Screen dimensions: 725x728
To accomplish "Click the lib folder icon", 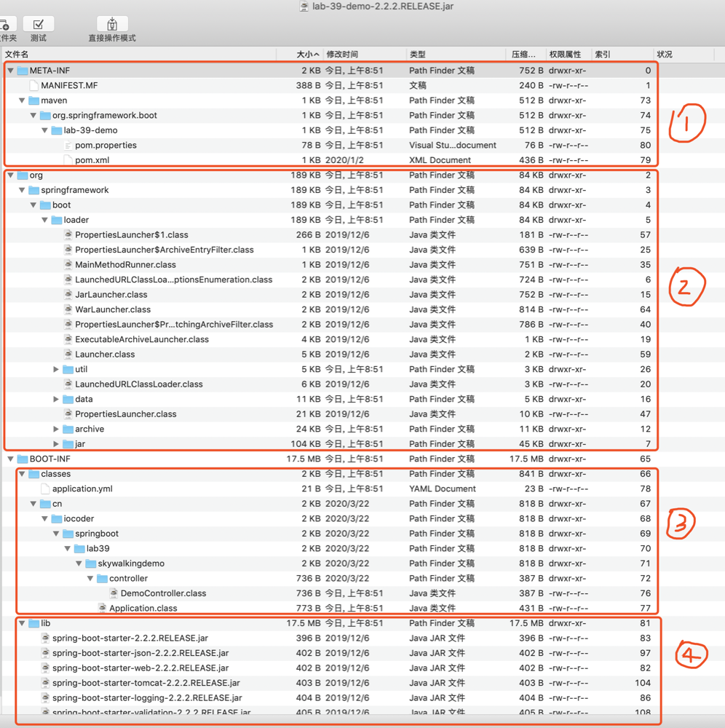I will tap(33, 624).
